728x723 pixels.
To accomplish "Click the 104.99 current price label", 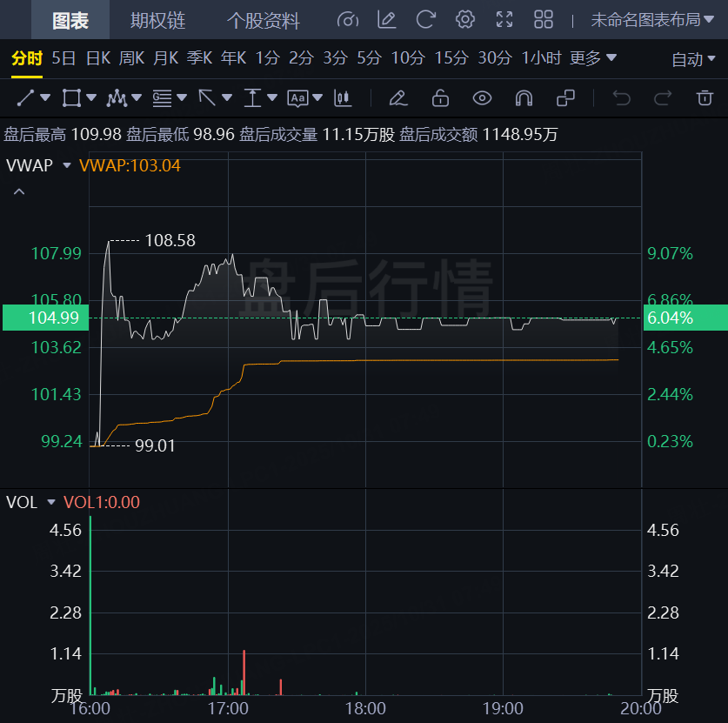I will 52,318.
